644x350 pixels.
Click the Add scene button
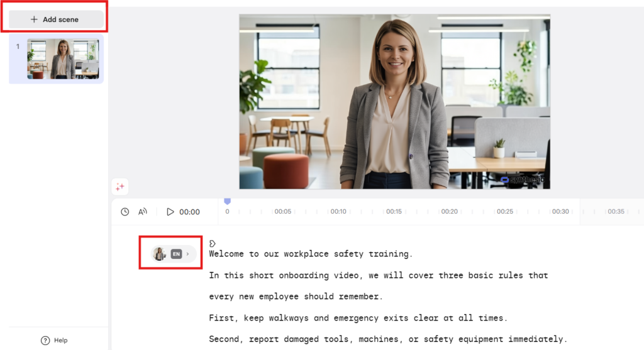(56, 19)
